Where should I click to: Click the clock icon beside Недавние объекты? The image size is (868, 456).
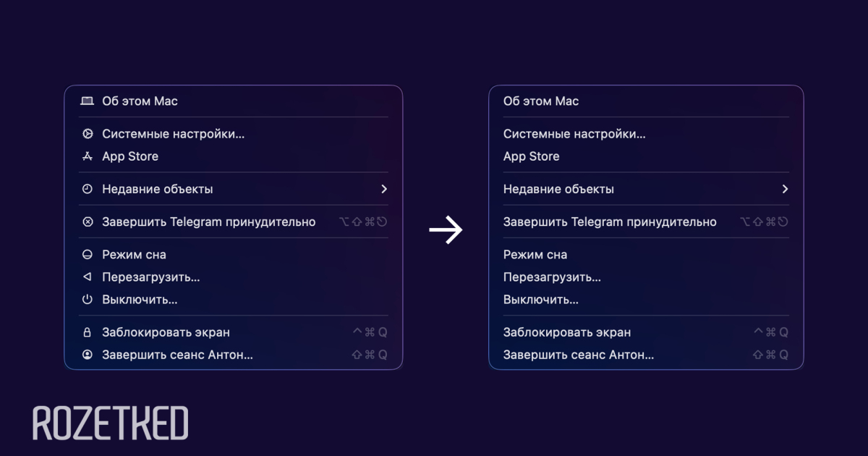88,189
